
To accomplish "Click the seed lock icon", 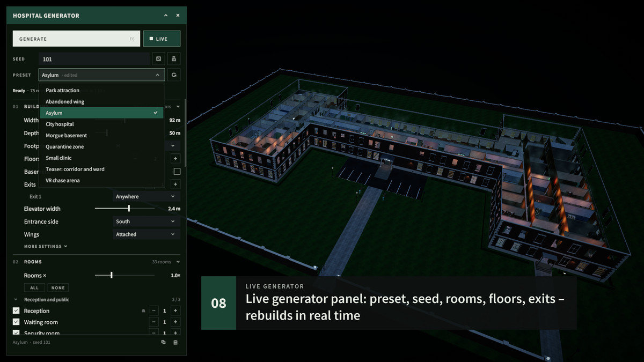I will (173, 59).
